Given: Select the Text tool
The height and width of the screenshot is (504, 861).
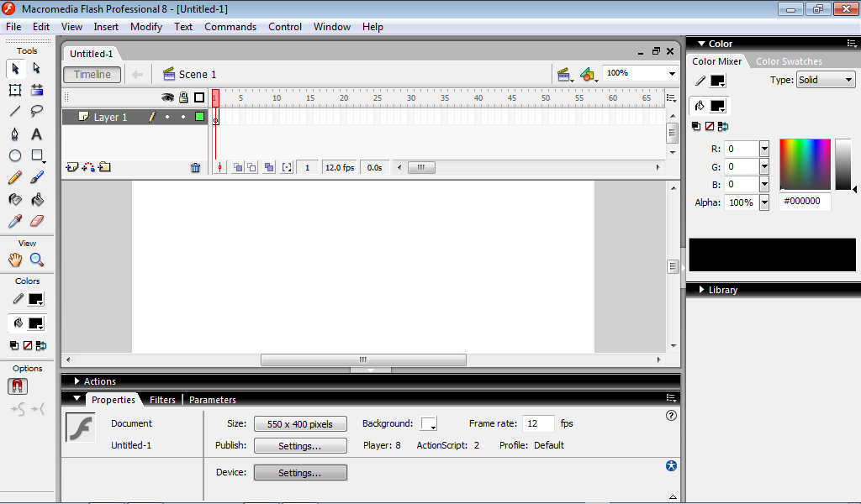Looking at the screenshot, I should point(37,134).
